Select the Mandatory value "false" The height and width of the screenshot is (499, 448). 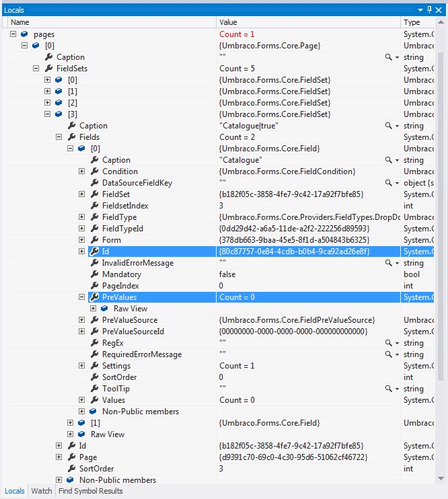point(227,274)
